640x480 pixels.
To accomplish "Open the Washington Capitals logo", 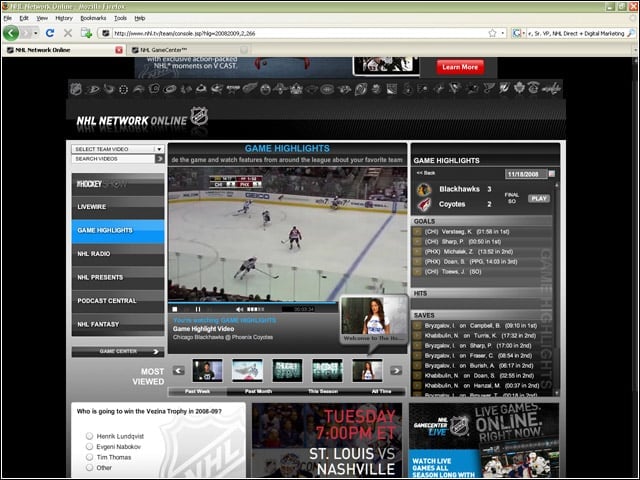I will click(x=550, y=89).
